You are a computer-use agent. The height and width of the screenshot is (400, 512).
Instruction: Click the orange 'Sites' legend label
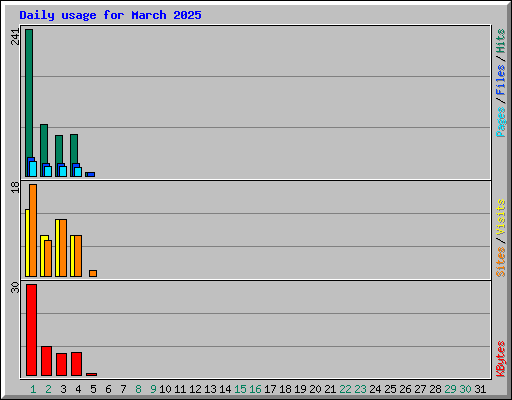tap(500, 262)
